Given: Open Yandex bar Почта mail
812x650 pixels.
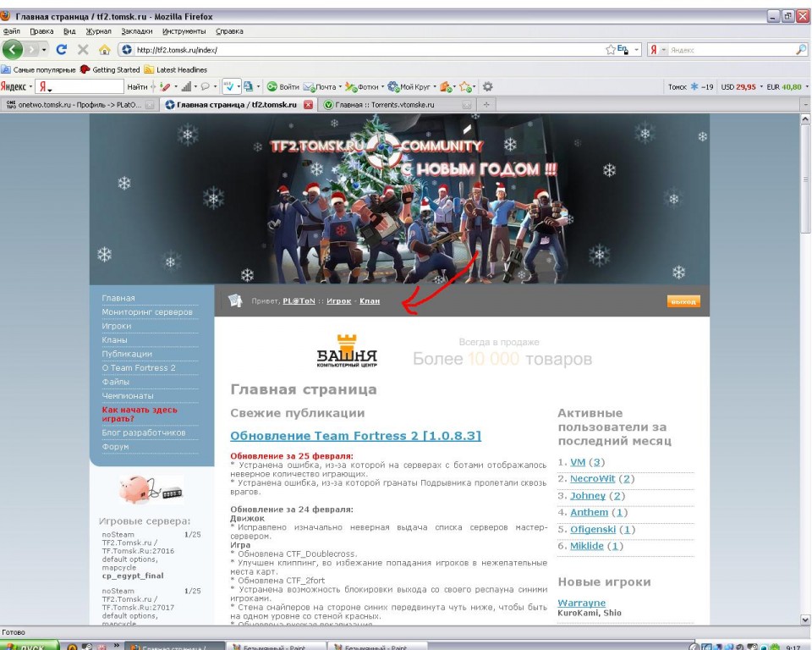Looking at the screenshot, I should 320,86.
